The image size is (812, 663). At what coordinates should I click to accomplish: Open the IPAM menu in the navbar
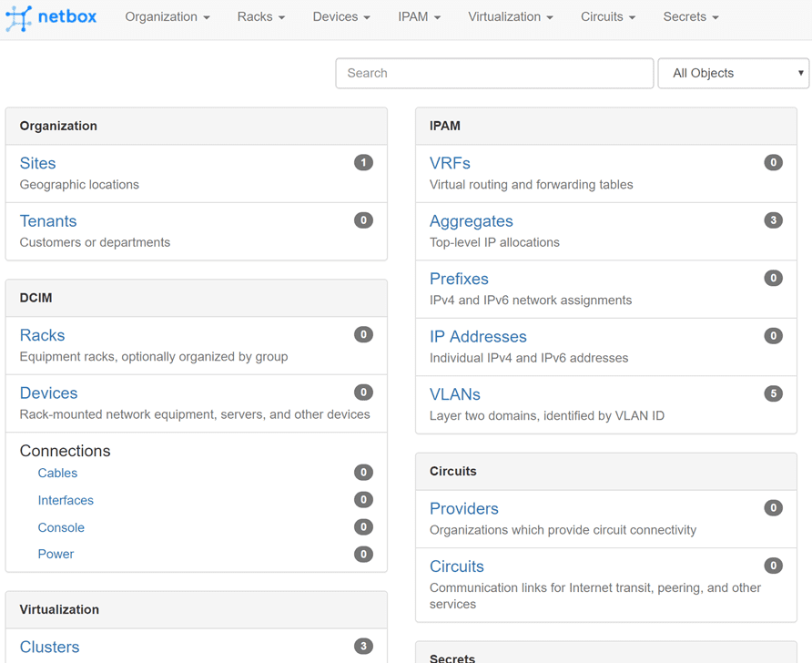point(419,16)
